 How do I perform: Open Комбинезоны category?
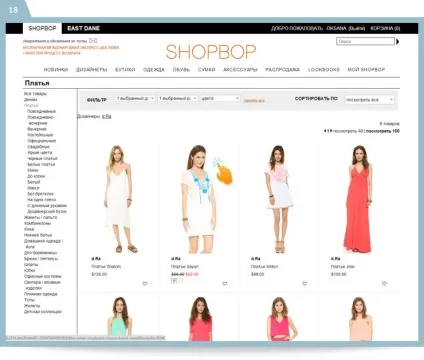click(x=37, y=223)
